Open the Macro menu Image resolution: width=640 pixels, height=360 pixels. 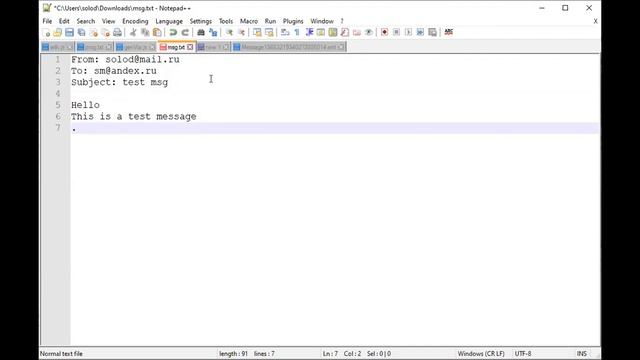tap(249, 21)
